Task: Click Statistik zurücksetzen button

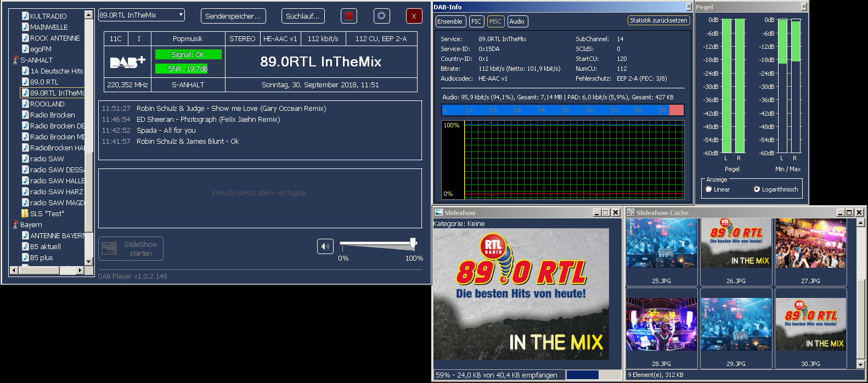Action: 658,20
